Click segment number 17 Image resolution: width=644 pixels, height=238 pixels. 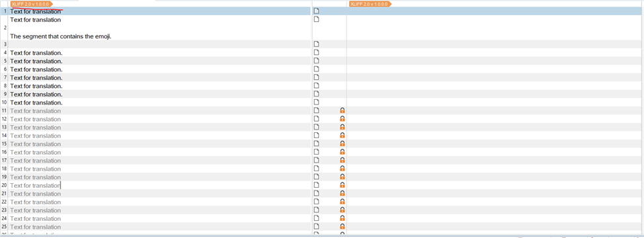coord(4,161)
